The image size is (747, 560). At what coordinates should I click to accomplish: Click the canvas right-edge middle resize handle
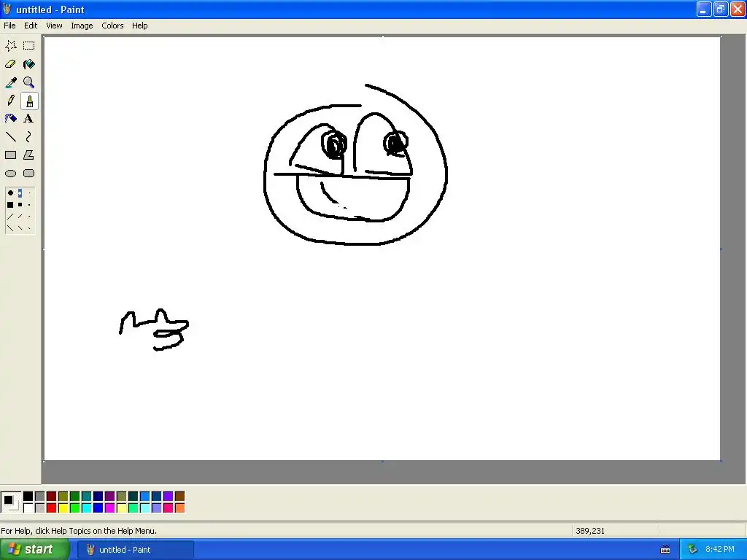tap(721, 249)
